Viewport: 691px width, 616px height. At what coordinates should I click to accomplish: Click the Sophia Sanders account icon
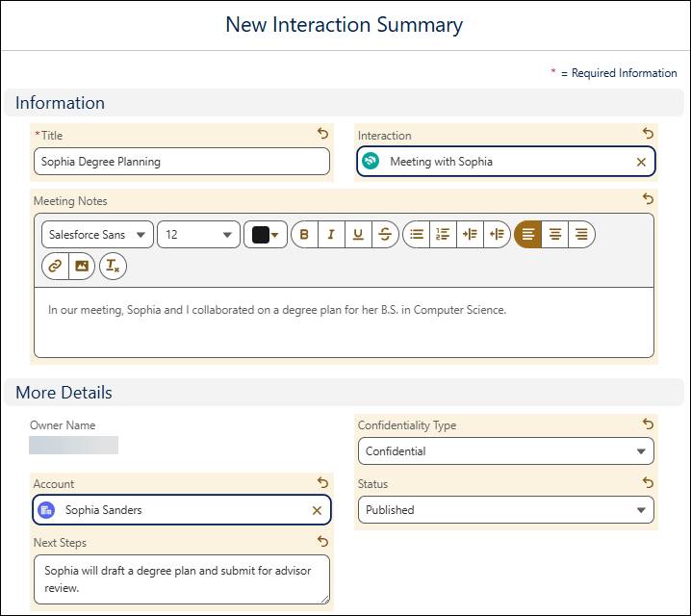tap(46, 510)
